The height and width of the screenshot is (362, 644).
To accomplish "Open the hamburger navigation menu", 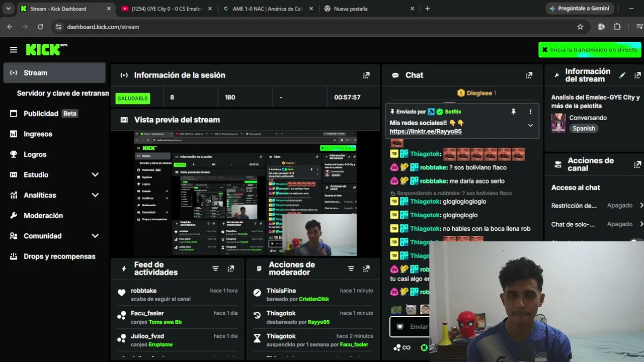I will click(x=14, y=50).
